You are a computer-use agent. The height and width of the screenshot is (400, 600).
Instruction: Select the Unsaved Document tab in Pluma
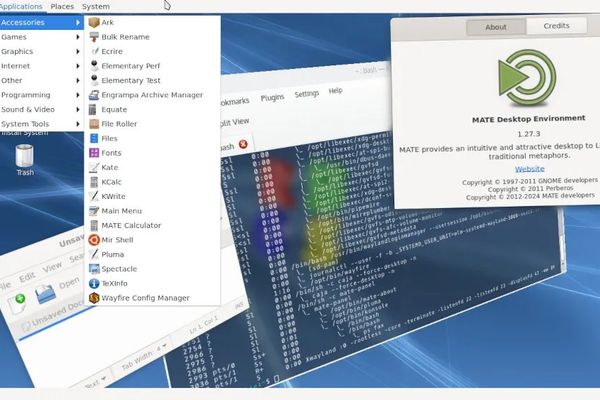pos(53,316)
